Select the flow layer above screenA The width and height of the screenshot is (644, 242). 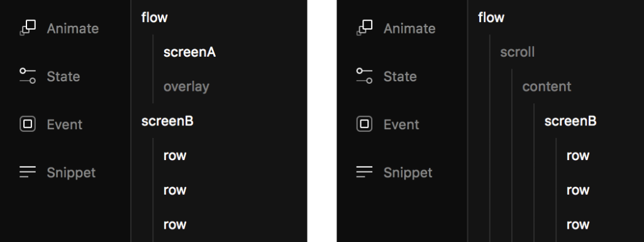pyautogui.click(x=155, y=18)
